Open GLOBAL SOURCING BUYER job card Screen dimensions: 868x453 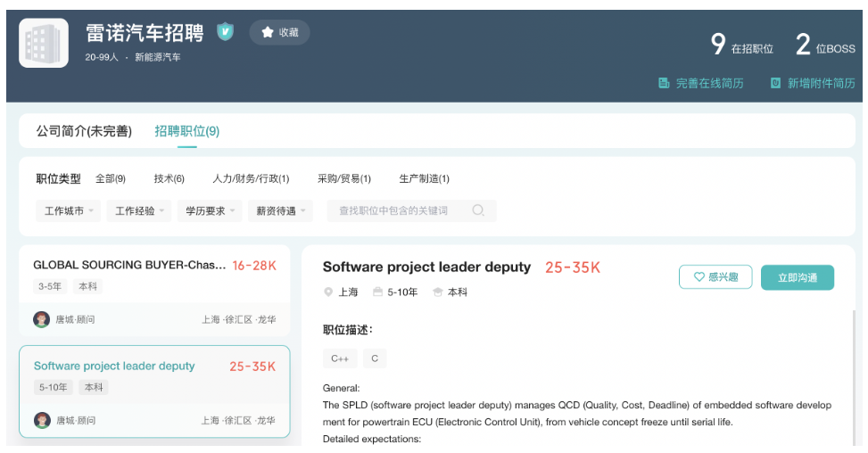[154, 291]
